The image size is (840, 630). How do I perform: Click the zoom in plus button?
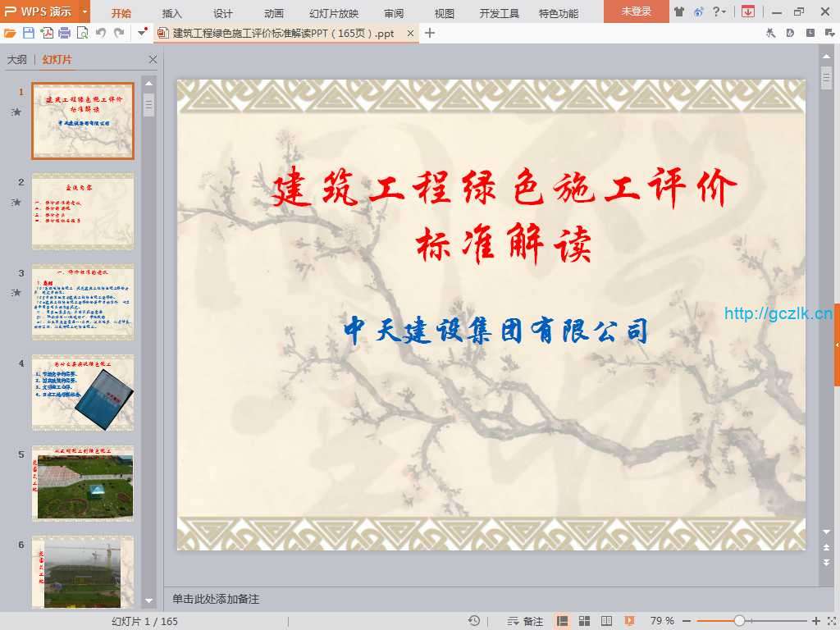(x=815, y=621)
